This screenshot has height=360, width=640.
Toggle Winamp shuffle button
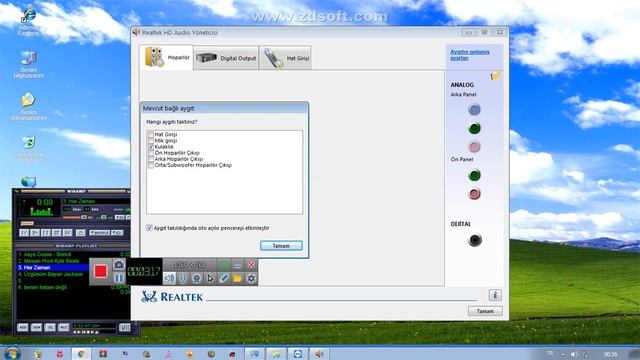pos(99,233)
